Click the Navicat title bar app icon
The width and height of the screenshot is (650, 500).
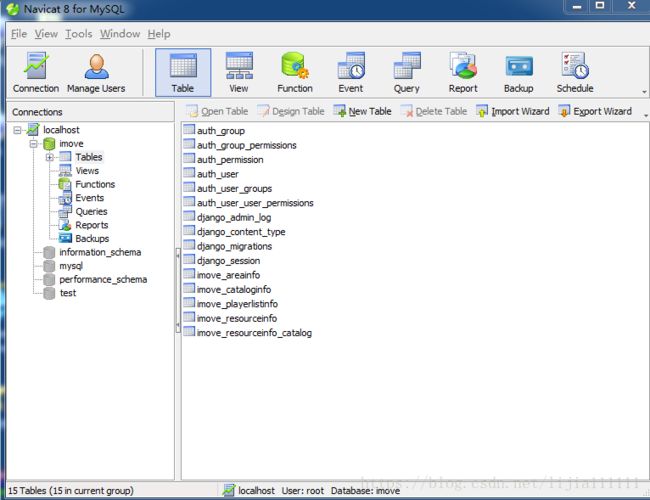coord(12,9)
